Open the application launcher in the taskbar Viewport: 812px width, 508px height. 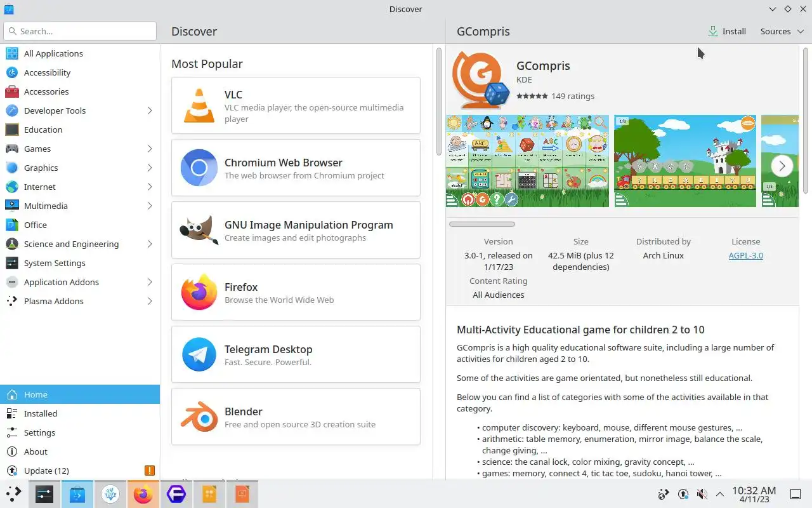click(14, 494)
